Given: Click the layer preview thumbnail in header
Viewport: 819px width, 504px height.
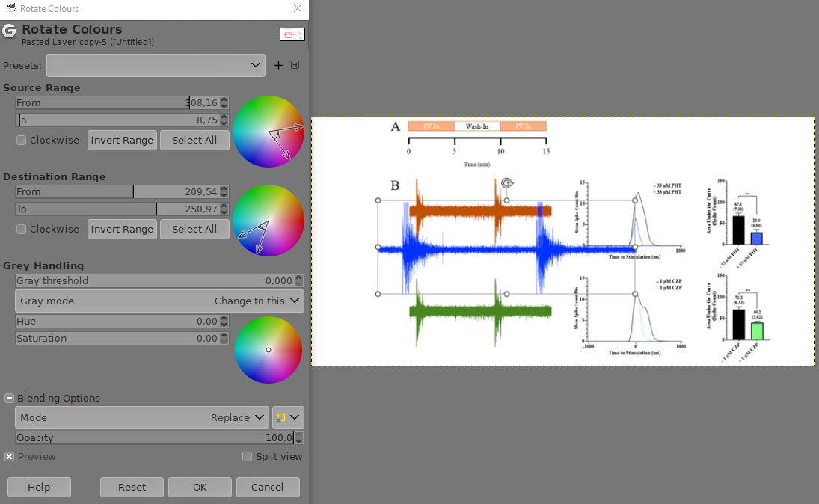Looking at the screenshot, I should [292, 34].
